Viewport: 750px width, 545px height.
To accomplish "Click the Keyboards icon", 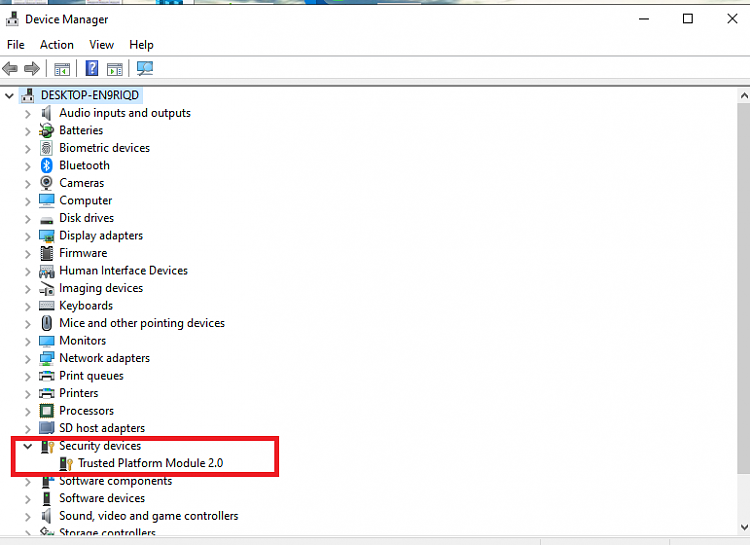I will coord(46,305).
